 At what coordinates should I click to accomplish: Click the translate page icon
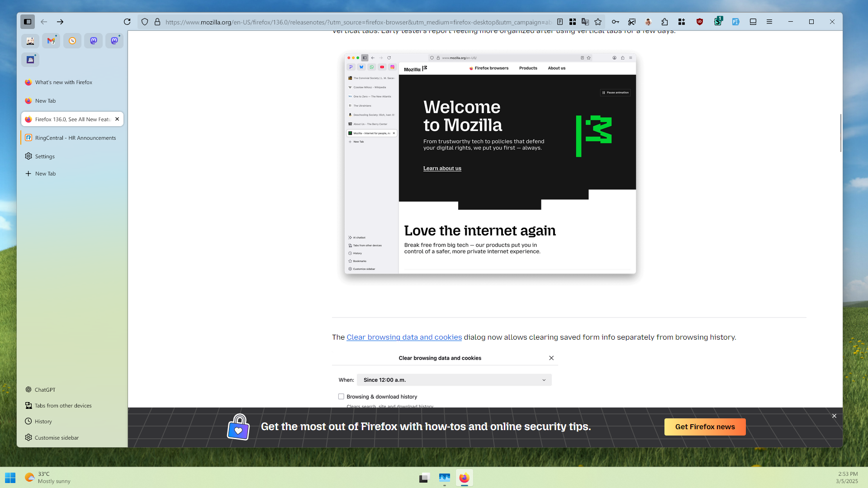click(585, 22)
